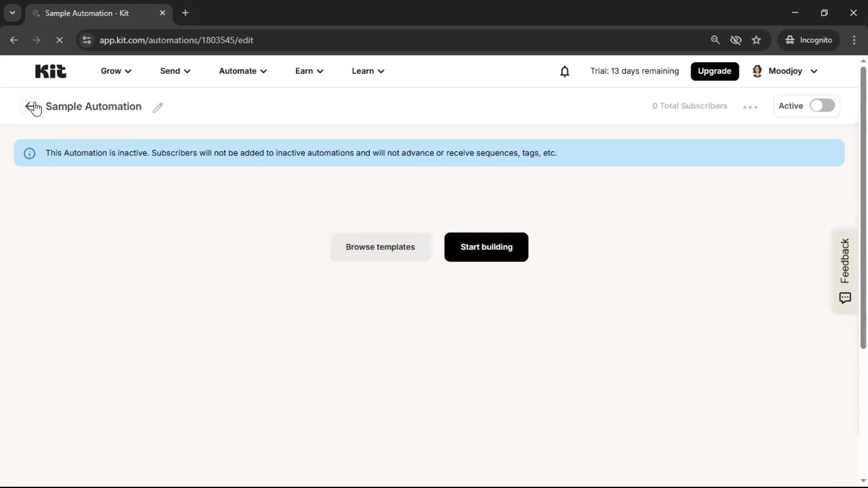868x488 pixels.
Task: Toggle the Active automation switch
Action: (822, 106)
